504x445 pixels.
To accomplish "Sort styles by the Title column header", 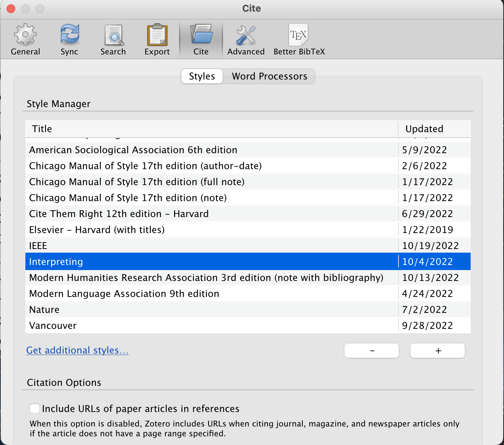I will click(212, 129).
